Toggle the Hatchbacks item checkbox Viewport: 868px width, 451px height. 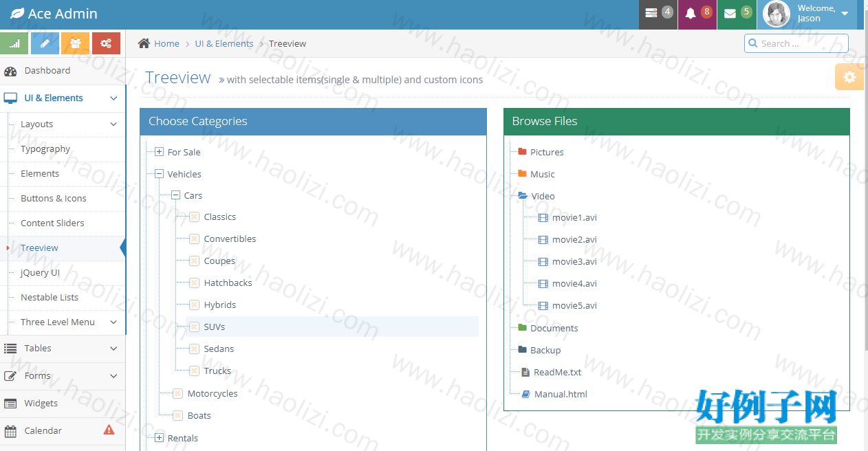[x=194, y=283]
